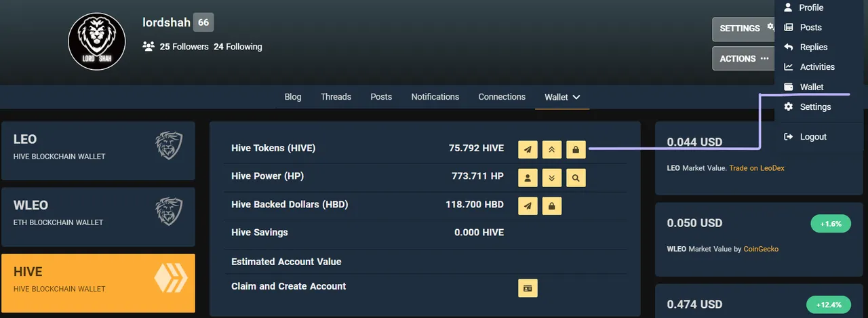Click the power down icon for Hive Power
Image resolution: width=868 pixels, height=318 pixels.
[552, 178]
